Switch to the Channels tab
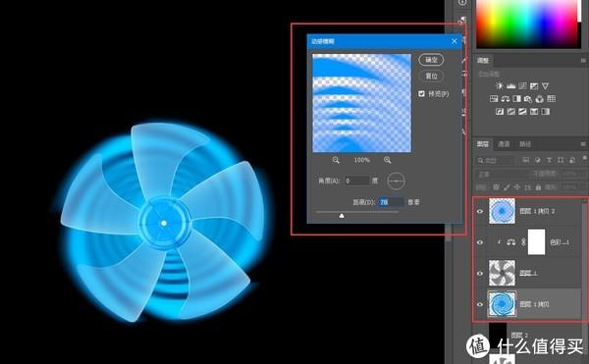Viewport: 589px width, 364px height. tap(504, 144)
